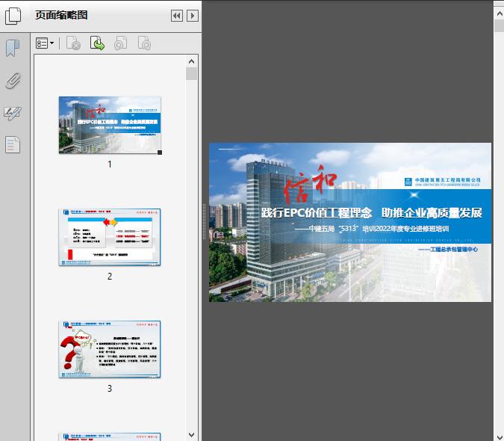The image size is (504, 441).
Task: Open the Signatures panel
Action: (x=13, y=113)
